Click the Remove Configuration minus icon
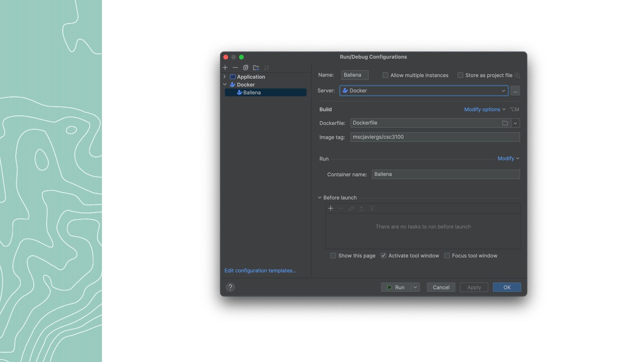The height and width of the screenshot is (362, 644). [235, 68]
